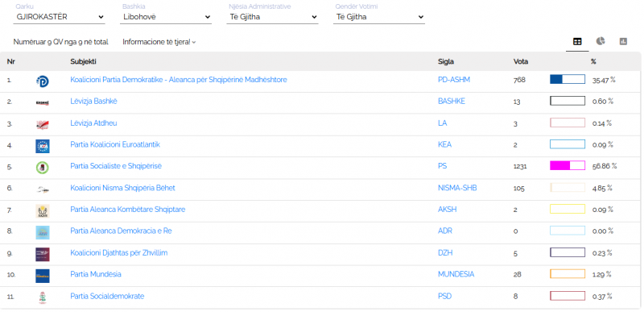Expand Informacione të tjera section
This screenshot has width=644, height=312.
click(x=159, y=42)
